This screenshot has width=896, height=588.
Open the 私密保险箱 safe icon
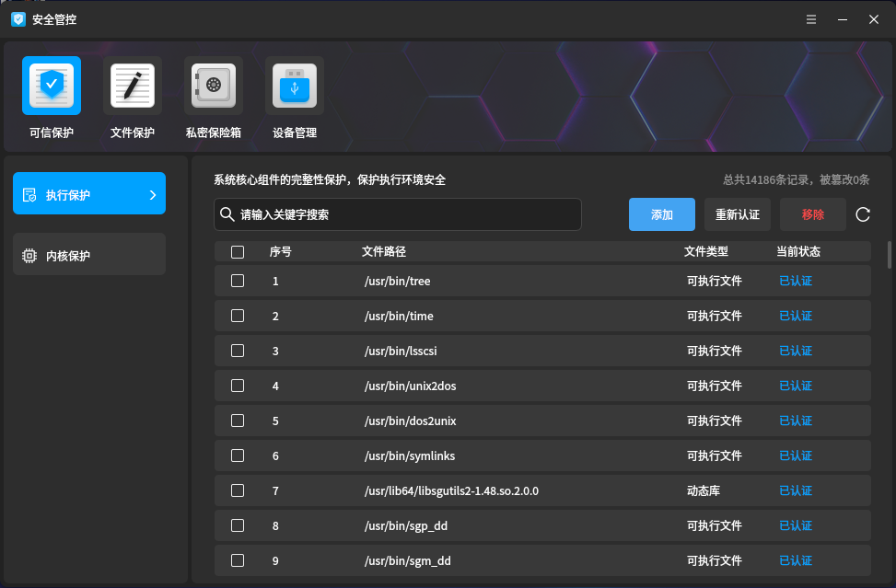pyautogui.click(x=214, y=86)
